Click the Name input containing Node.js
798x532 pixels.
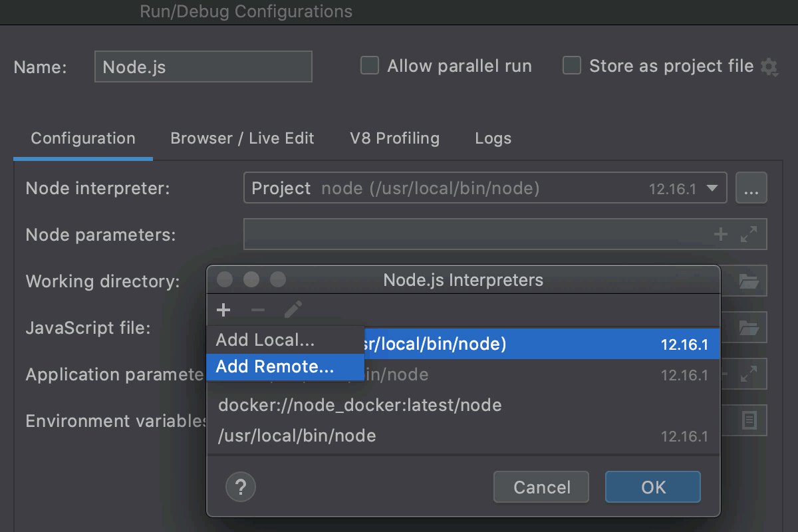click(x=203, y=66)
